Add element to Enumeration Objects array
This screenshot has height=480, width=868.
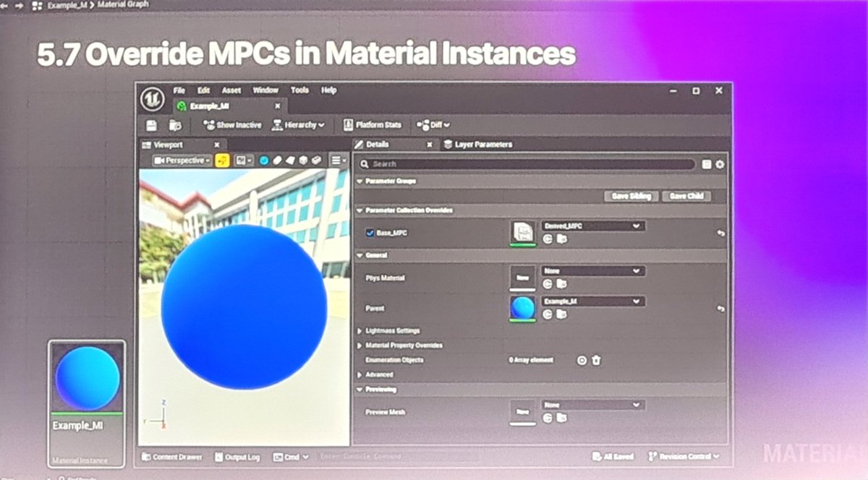pos(582,360)
